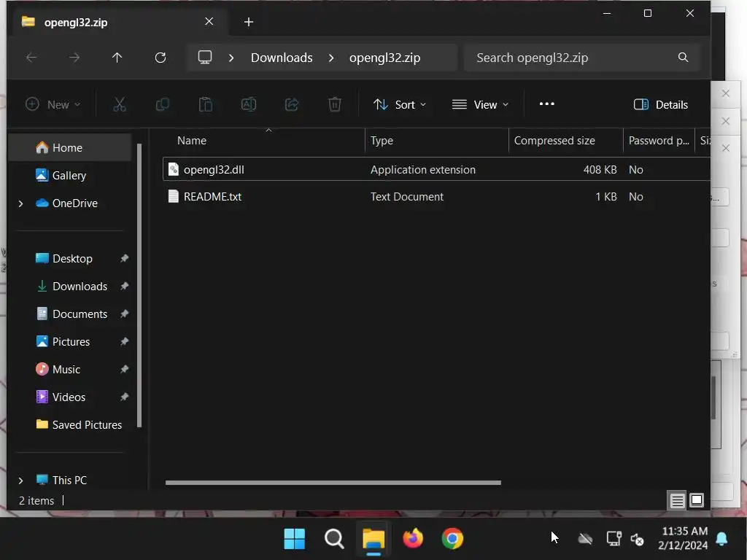Open the See more ellipsis menu
747x560 pixels.
coord(547,104)
